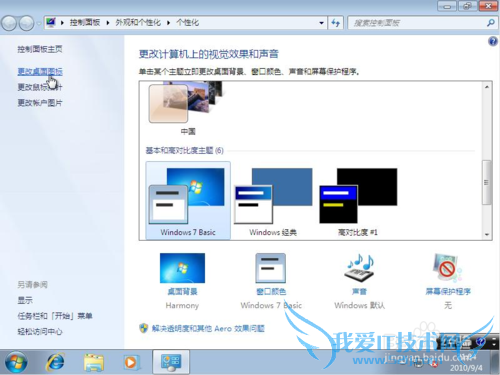Click the blue help question mark icon
This screenshot has width=500, height=375.
[x=492, y=41]
